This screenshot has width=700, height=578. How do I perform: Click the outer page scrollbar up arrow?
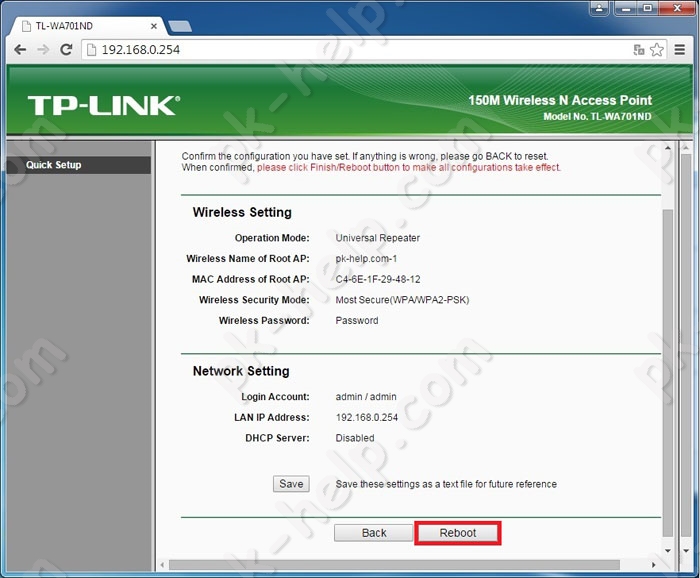(686, 148)
